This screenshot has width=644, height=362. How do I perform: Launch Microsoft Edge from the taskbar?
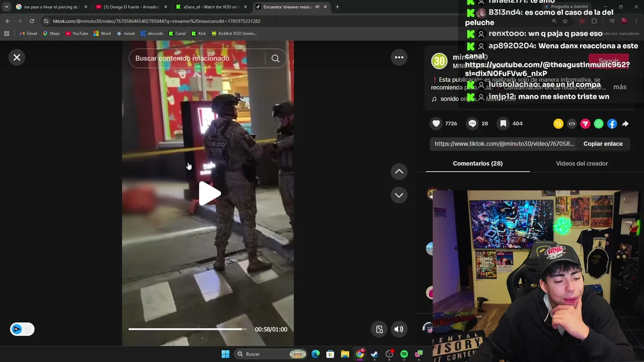click(315, 354)
